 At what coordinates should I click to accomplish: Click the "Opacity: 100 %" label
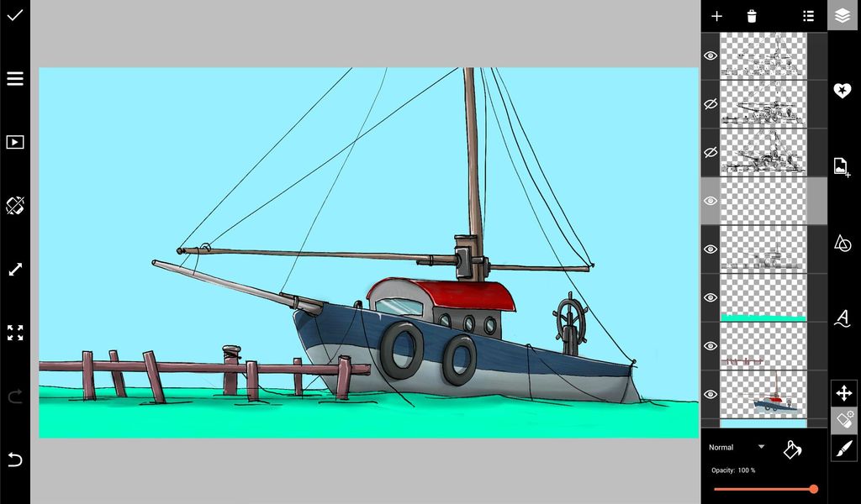point(733,470)
